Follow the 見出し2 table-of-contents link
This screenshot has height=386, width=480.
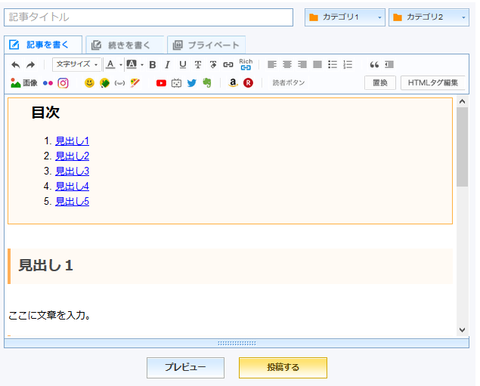(x=72, y=156)
